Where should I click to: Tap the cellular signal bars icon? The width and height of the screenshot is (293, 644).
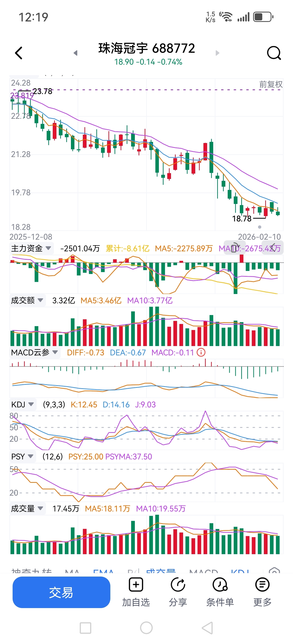click(x=244, y=17)
